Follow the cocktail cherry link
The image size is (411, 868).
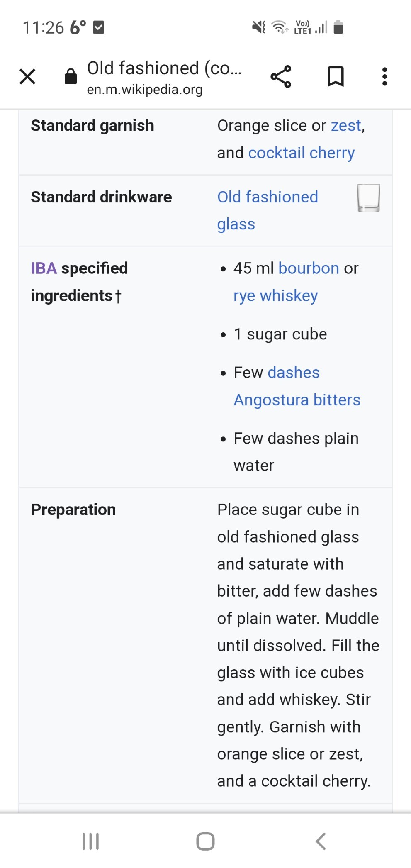301,153
